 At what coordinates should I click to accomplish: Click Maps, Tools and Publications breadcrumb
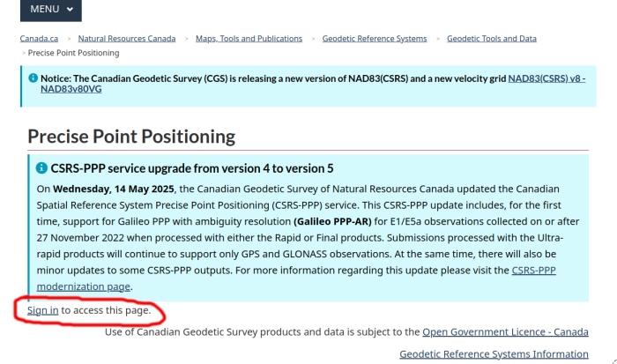[x=249, y=39]
